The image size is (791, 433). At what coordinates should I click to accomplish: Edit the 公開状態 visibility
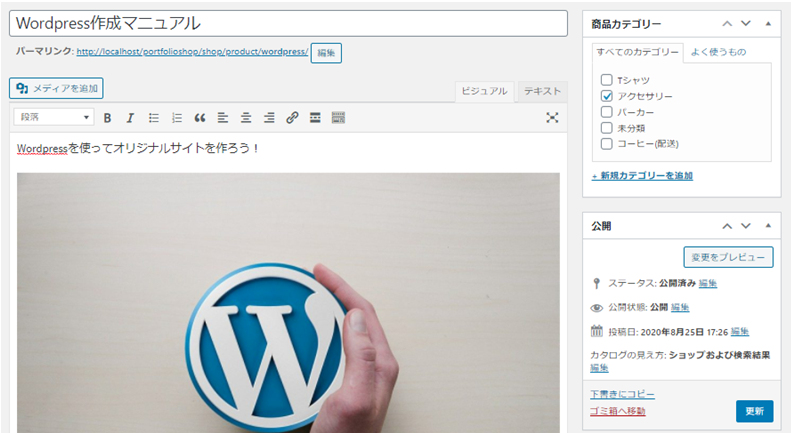680,307
